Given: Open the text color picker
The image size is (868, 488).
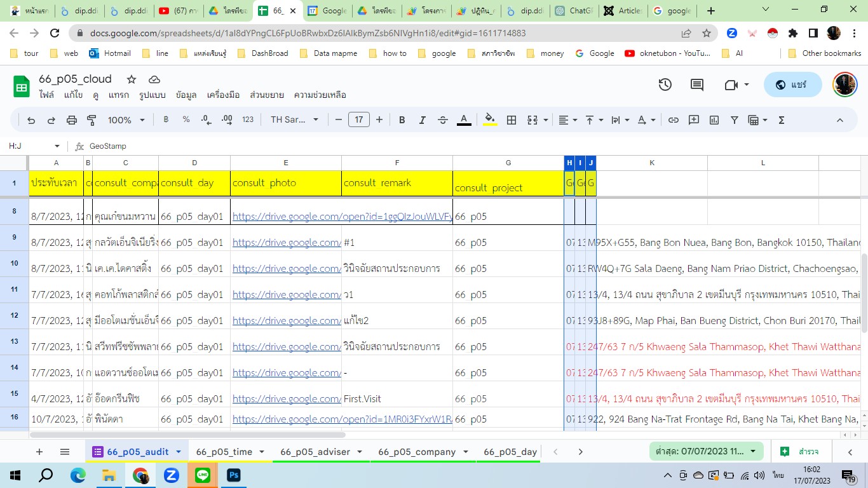Looking at the screenshot, I should 464,120.
